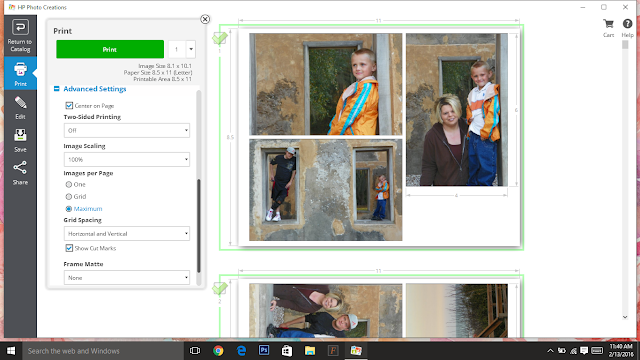Image resolution: width=640 pixels, height=360 pixels.
Task: Open the Share options icon
Action: 20,168
